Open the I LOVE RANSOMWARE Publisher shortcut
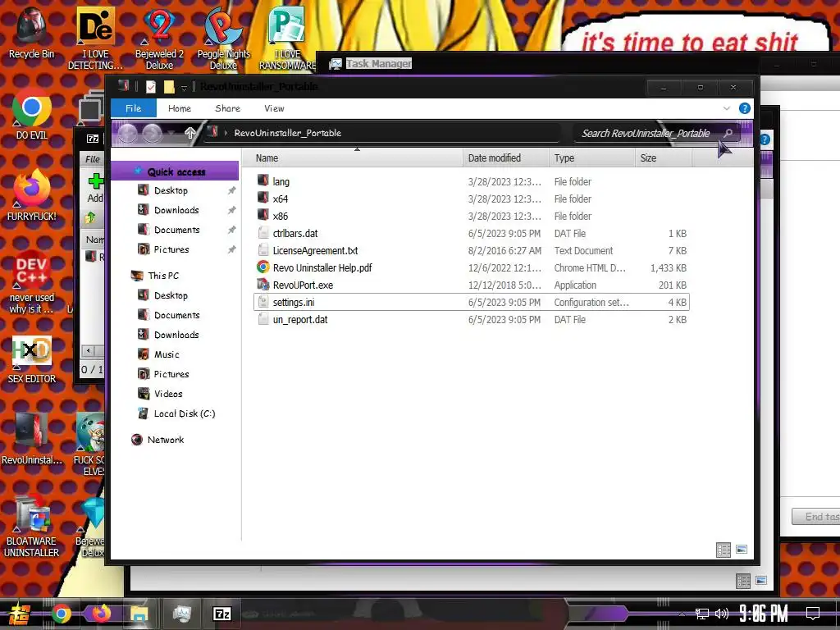 click(x=287, y=38)
